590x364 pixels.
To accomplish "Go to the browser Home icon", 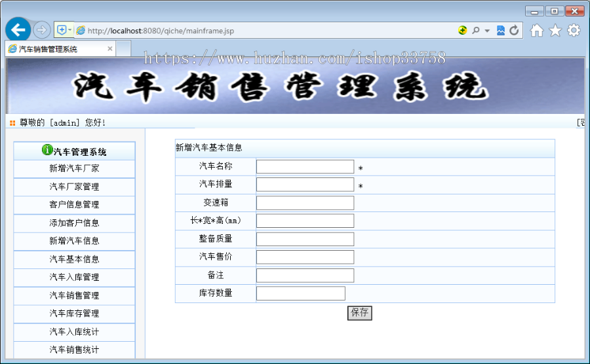I will coord(537,30).
